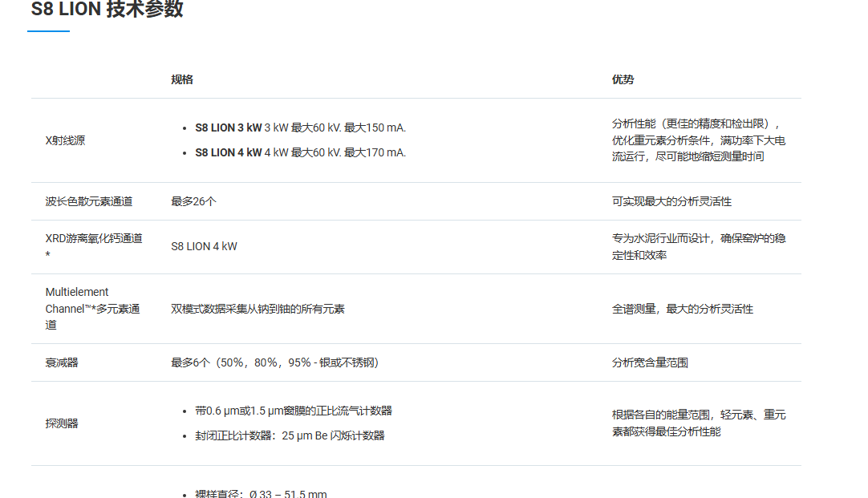Screen dimensions: 868x498
Task: Click the 'S8 LION 技术参数' heading
Action: (x=107, y=9)
